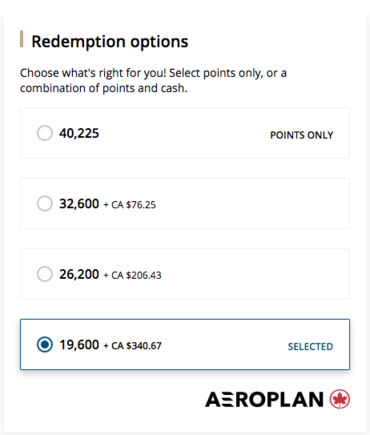
Task: Pick the 26,200 points radio button
Action: [x=45, y=274]
